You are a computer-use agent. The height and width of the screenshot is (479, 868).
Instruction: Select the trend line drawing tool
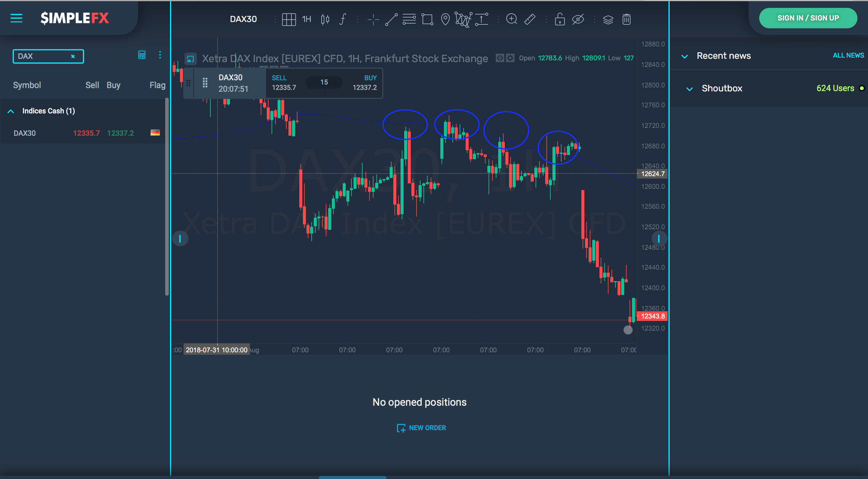pos(391,19)
